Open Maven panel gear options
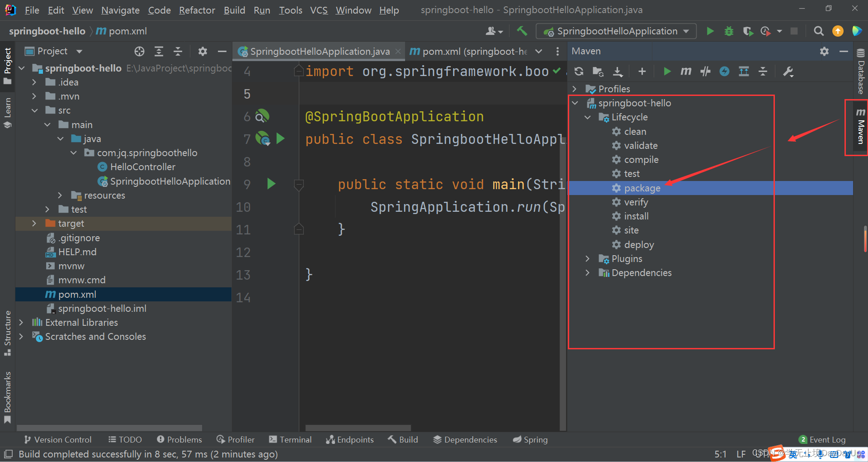 824,51
